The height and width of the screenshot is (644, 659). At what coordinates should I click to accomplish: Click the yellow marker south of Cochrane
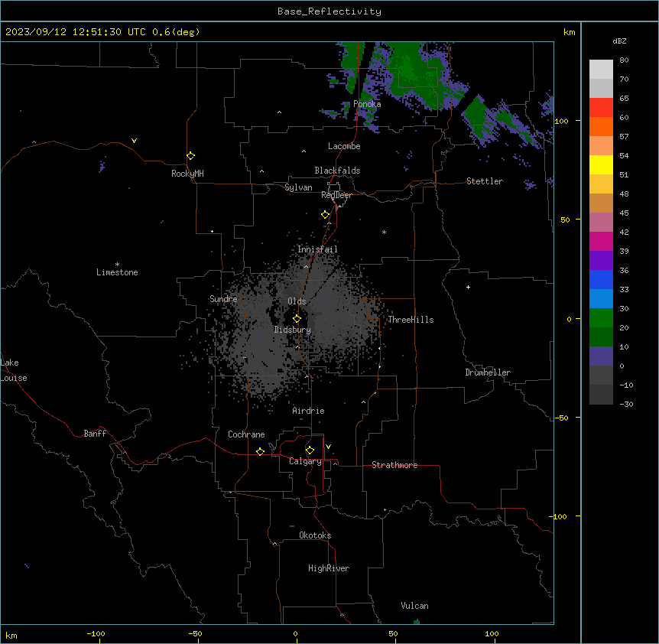click(260, 451)
